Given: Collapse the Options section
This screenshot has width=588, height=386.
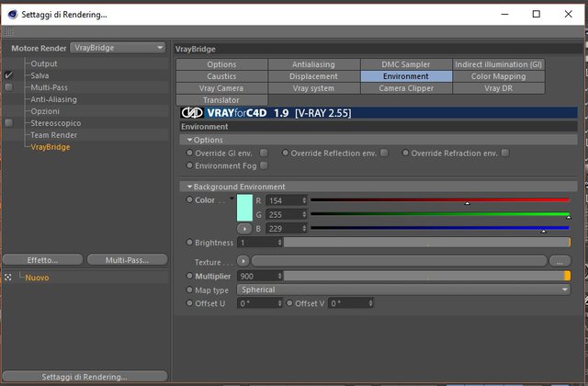Looking at the screenshot, I should 190,140.
